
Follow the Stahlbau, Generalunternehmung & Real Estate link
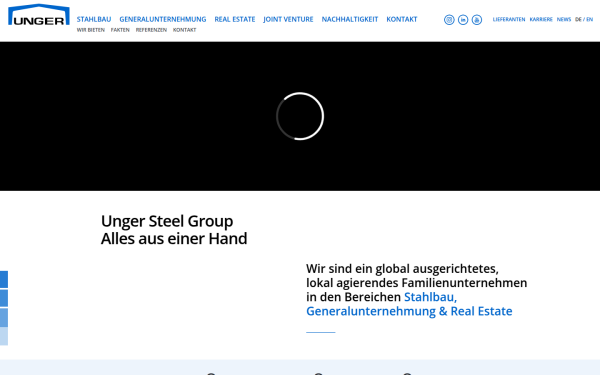tap(409, 304)
